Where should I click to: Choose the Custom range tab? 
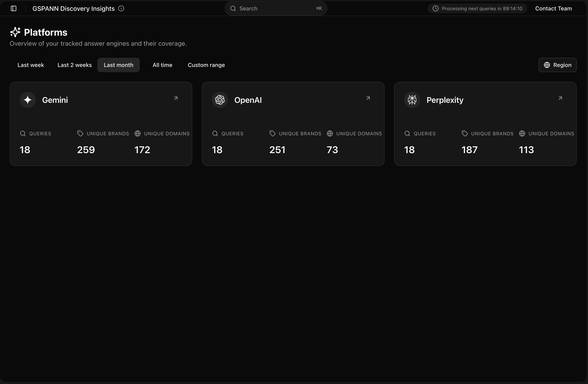pyautogui.click(x=206, y=65)
